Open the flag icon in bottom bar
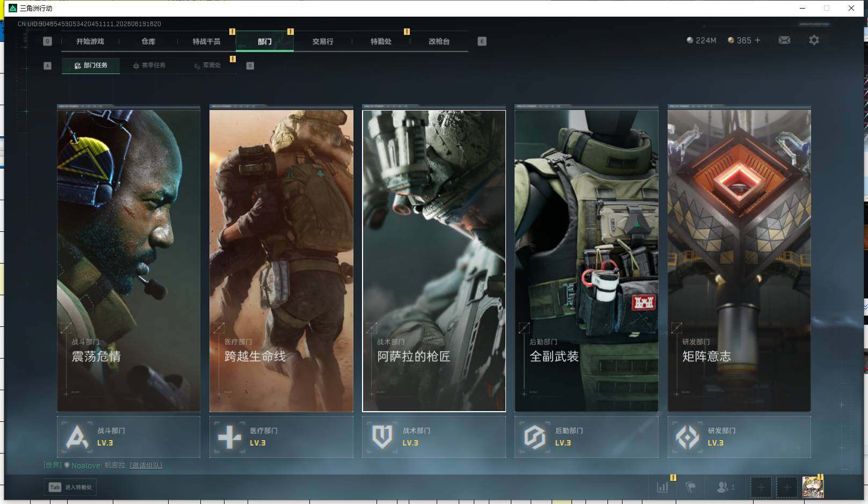The image size is (868, 504). tap(691, 487)
